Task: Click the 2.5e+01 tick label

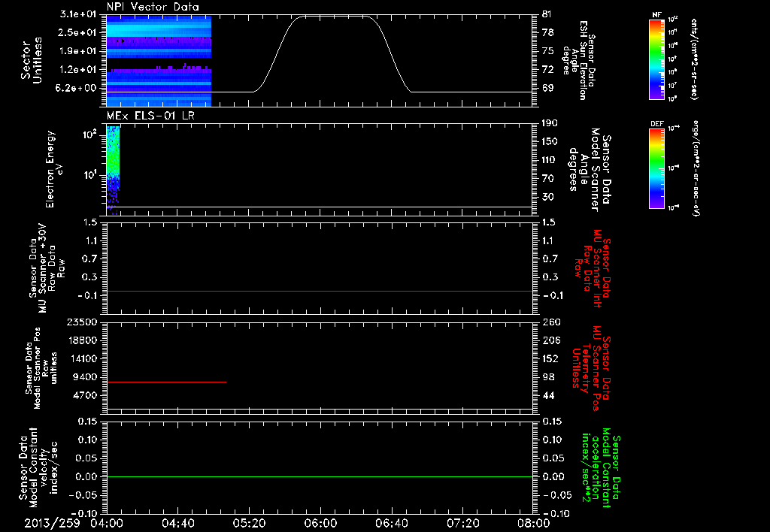Action: tap(77, 32)
